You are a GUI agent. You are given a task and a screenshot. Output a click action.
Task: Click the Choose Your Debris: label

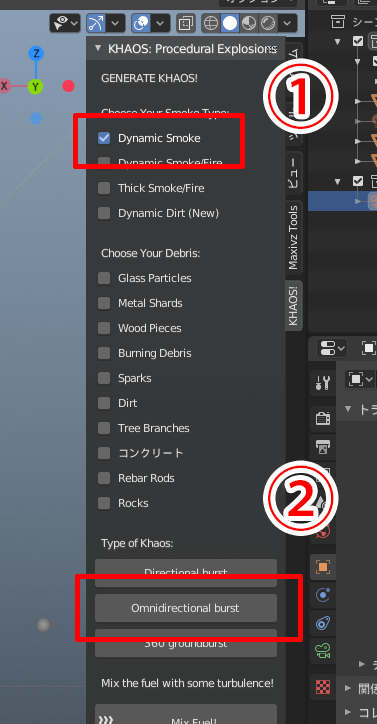pyautogui.click(x=150, y=253)
